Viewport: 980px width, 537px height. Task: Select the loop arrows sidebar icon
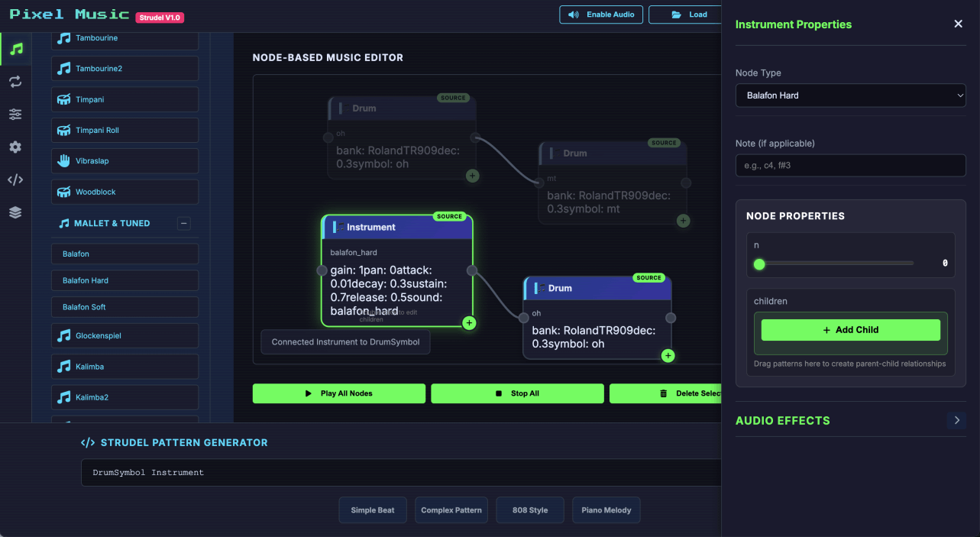coord(15,82)
